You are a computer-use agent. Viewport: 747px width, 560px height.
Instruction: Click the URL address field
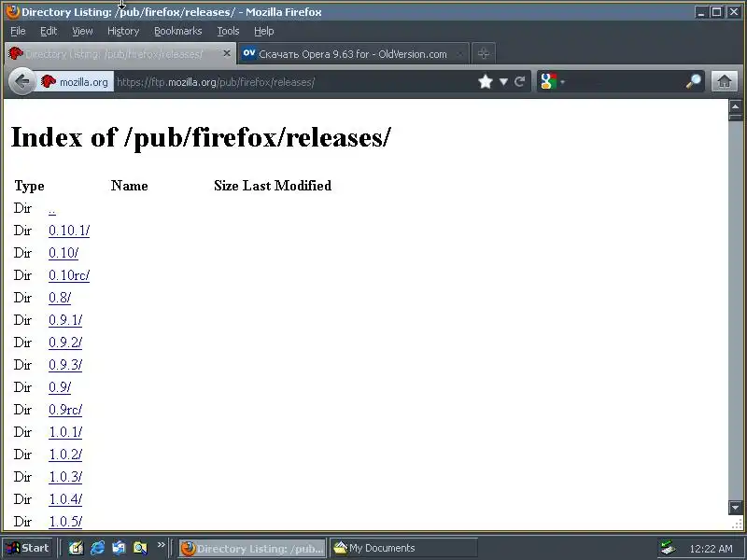[x=294, y=82]
